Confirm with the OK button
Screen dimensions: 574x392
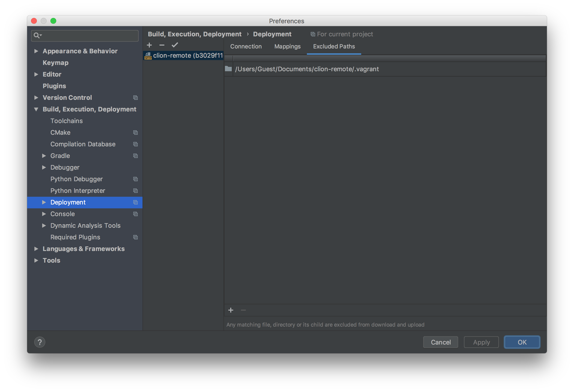[522, 342]
